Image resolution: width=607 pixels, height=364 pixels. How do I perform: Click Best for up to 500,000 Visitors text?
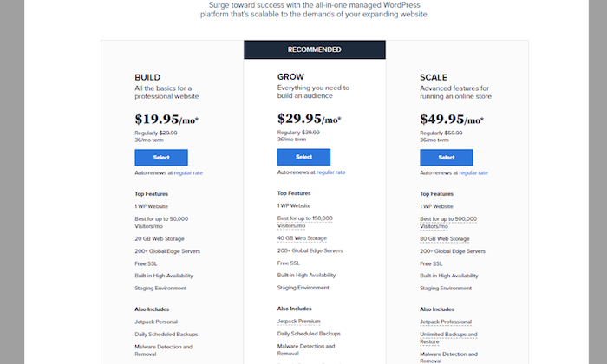(448, 223)
